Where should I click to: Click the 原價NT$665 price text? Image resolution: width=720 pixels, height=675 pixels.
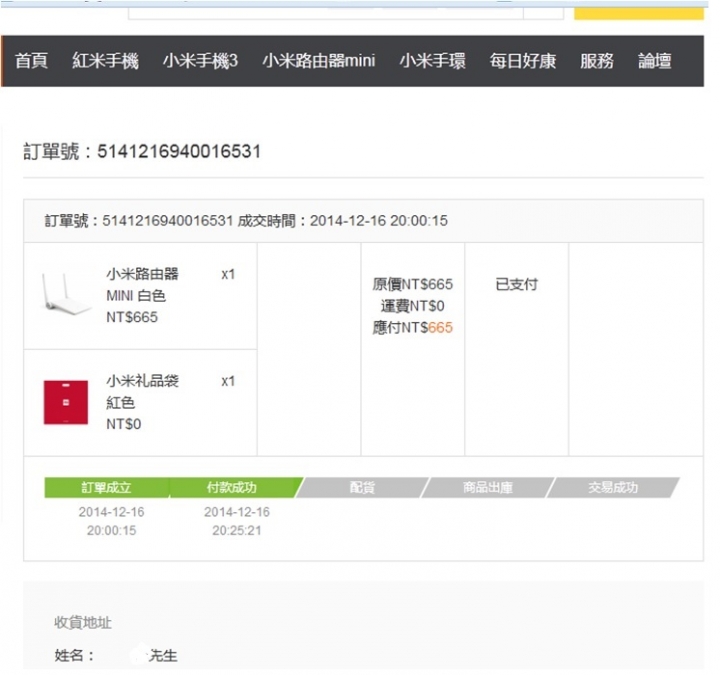(x=412, y=285)
